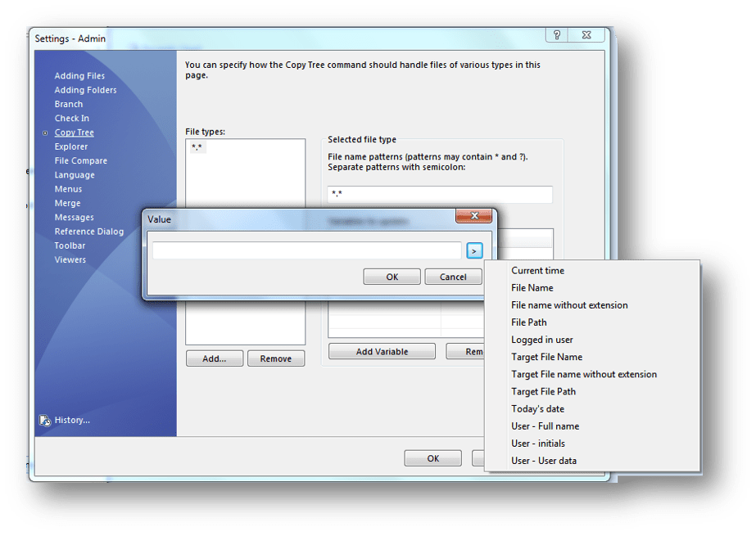Open Adding Folders settings page
Viewport: 756px width, 536px height.
(85, 89)
